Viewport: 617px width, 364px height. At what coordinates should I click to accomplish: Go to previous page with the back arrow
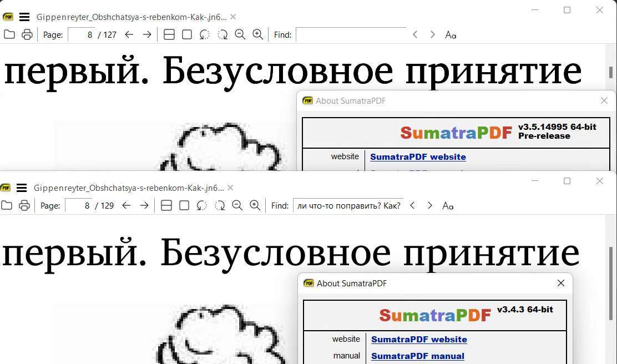[129, 34]
